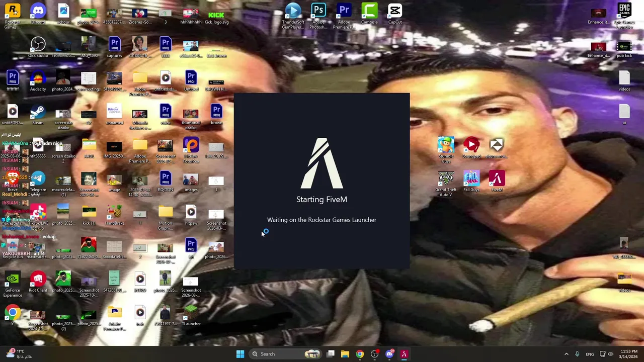
Task: Open the Windows Start menu
Action: (240, 354)
